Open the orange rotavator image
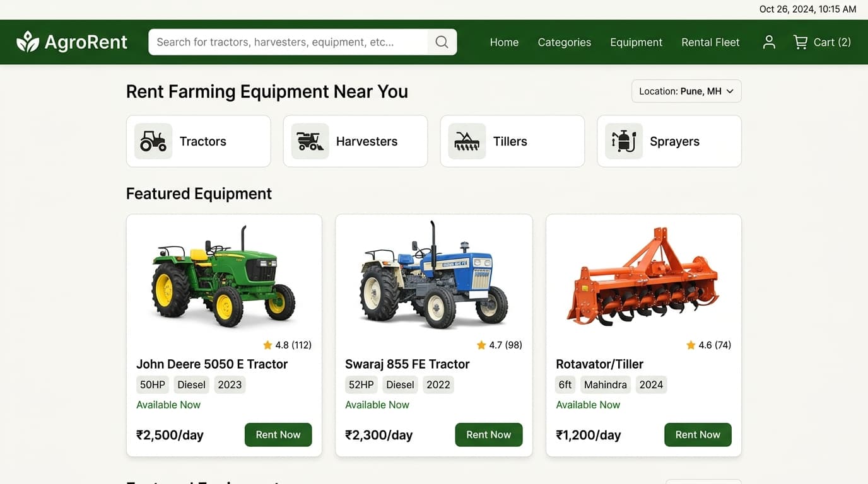This screenshot has width=868, height=484. (x=643, y=276)
